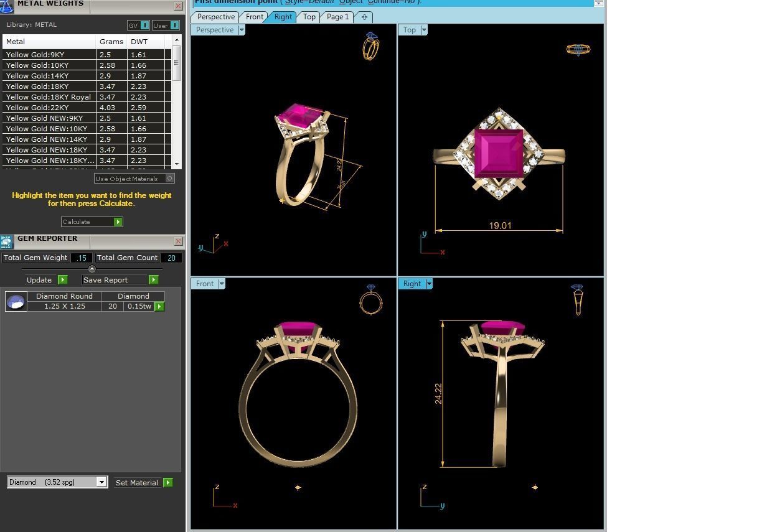
Task: Click the Diamond Round gem cell
Action: pos(64,296)
